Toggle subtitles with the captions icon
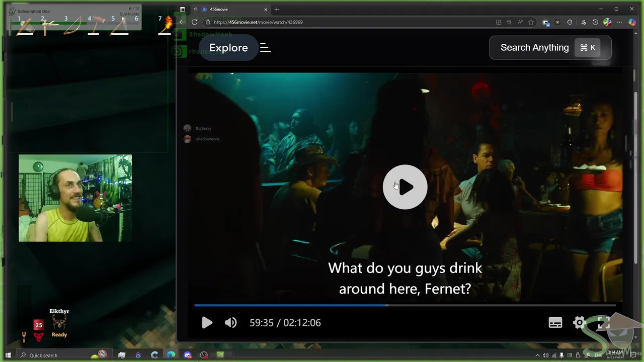 pyautogui.click(x=555, y=323)
